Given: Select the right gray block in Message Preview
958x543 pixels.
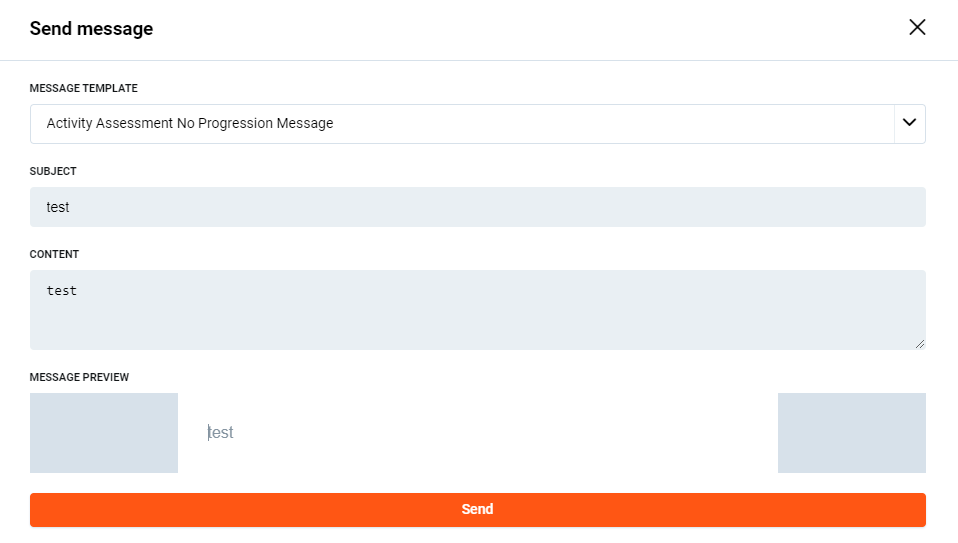Looking at the screenshot, I should click(x=851, y=433).
